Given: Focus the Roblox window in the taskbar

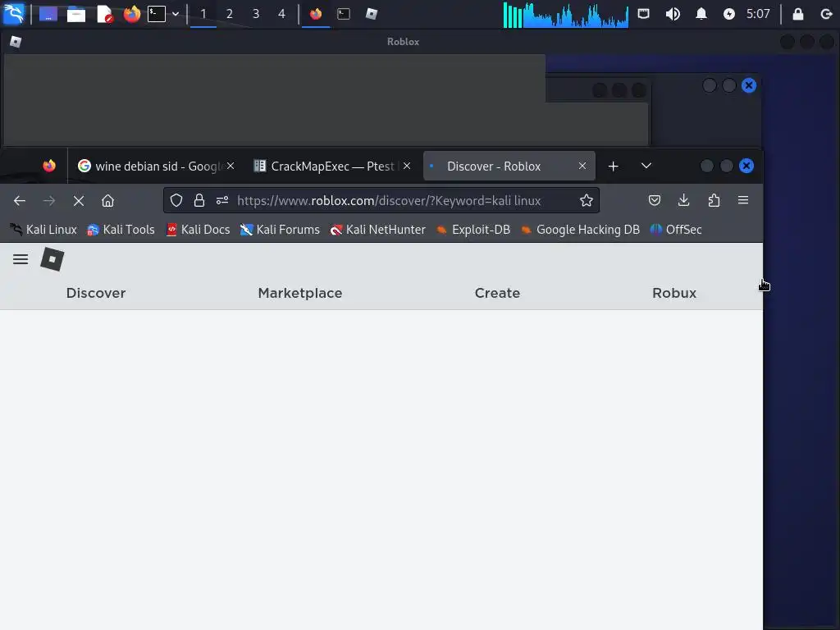Looking at the screenshot, I should click(x=372, y=14).
